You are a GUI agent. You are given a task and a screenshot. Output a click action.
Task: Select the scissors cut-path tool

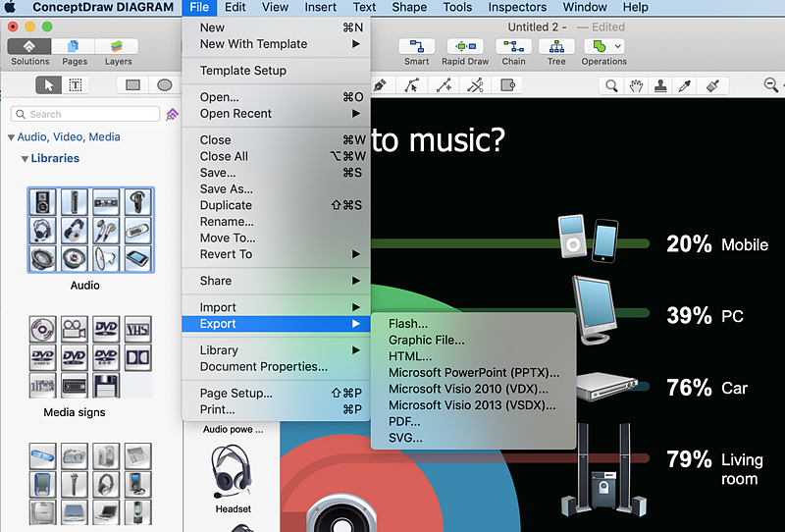(x=475, y=85)
